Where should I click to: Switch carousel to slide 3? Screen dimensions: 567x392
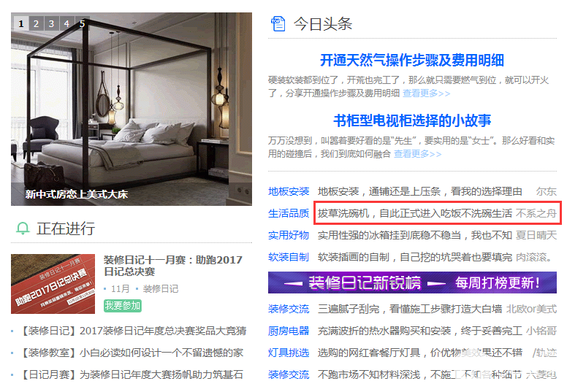[51, 24]
